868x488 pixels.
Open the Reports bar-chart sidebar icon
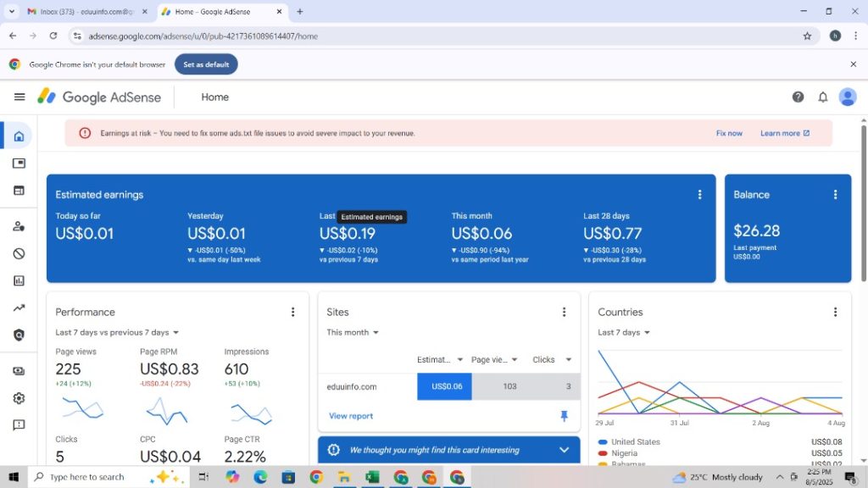coord(19,280)
